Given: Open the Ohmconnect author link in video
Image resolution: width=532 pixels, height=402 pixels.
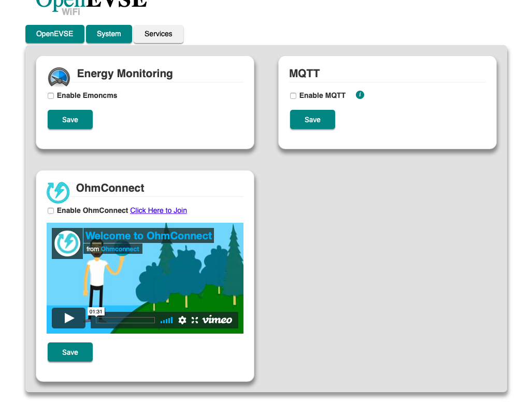Looking at the screenshot, I should point(120,249).
